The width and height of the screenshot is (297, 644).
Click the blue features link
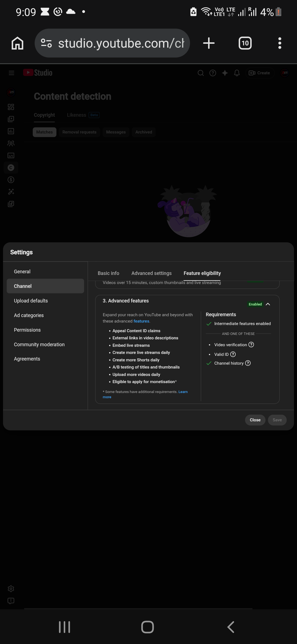(141, 321)
